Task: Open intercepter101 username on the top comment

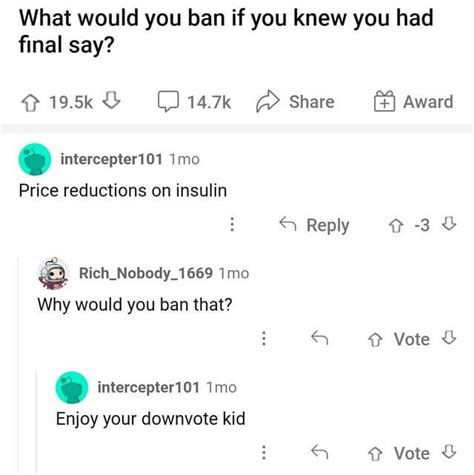Action: [111, 159]
